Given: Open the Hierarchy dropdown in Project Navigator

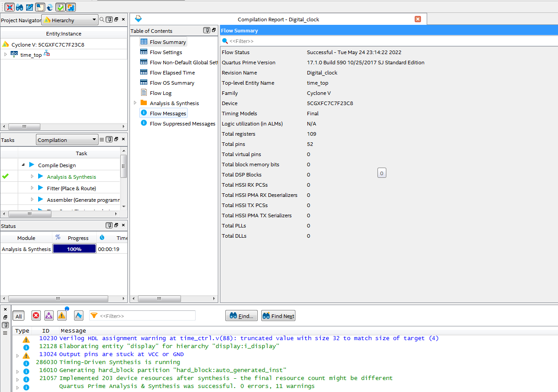Looking at the screenshot, I should 70,20.
